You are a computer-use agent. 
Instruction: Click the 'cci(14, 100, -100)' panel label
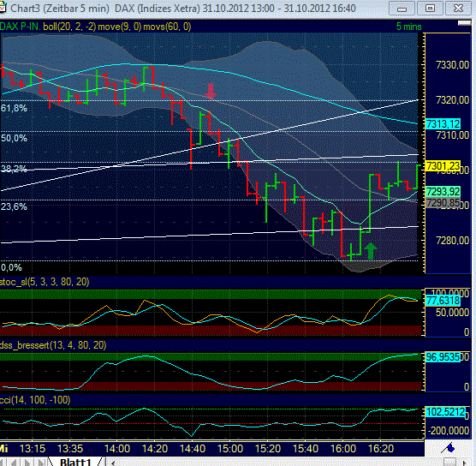coord(35,400)
